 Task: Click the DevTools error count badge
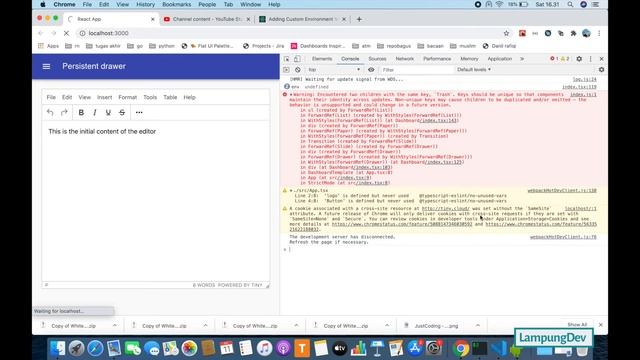[x=554, y=59]
